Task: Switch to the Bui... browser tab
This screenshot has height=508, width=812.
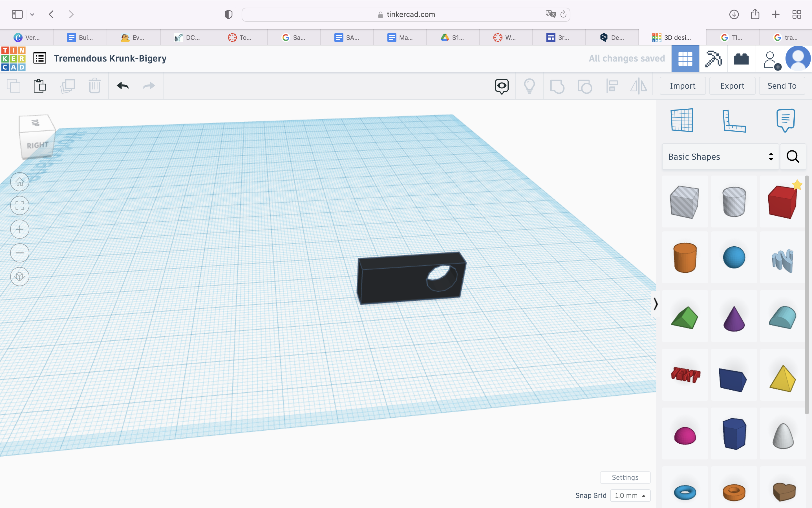Action: pos(80,37)
